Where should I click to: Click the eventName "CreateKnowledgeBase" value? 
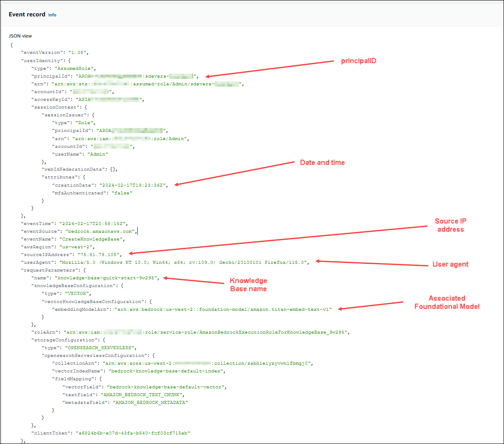tap(91, 239)
